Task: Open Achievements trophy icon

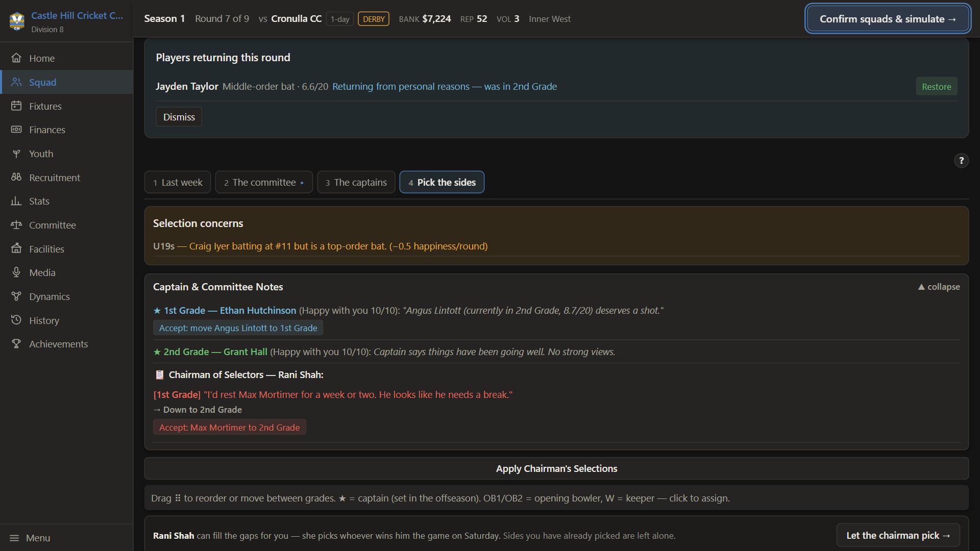Action: 16,344
